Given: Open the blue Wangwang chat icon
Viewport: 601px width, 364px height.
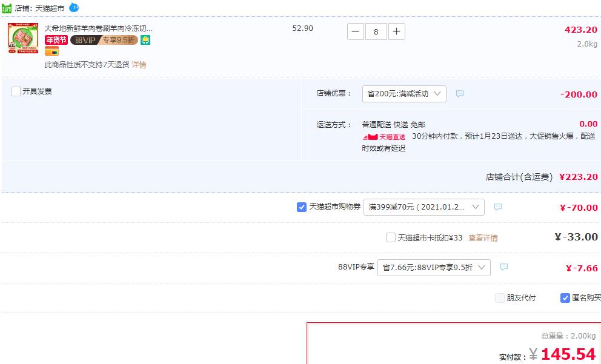Looking at the screenshot, I should (74, 7).
